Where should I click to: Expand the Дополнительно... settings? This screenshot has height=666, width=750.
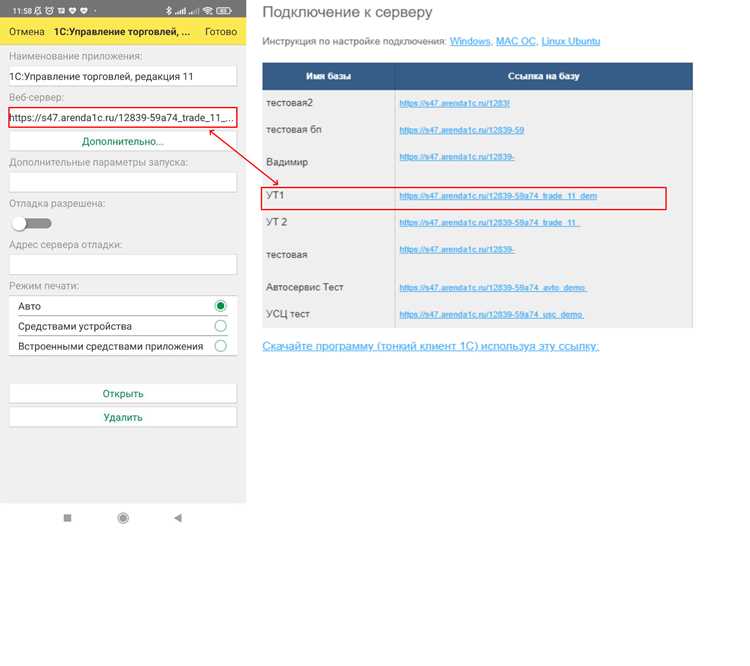coord(123,141)
